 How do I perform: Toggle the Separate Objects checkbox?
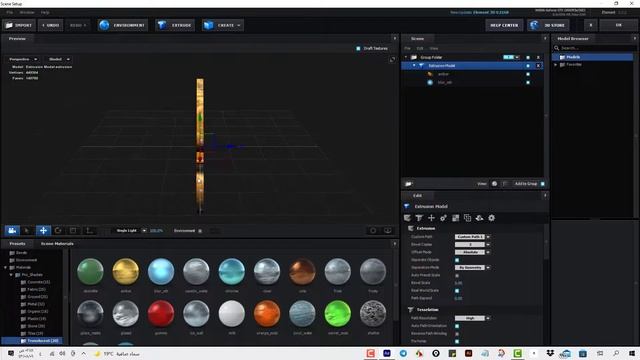457,260
